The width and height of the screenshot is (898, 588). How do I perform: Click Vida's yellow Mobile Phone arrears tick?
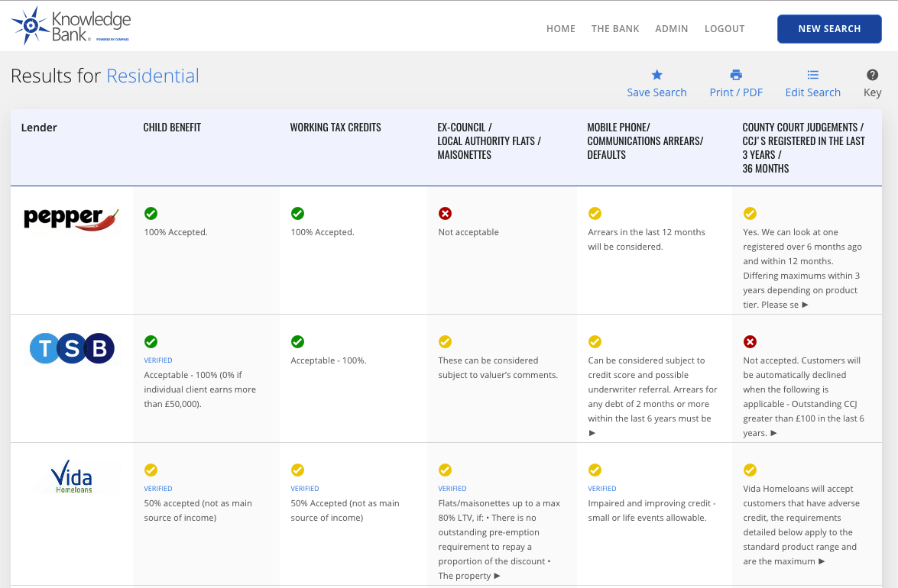point(595,470)
